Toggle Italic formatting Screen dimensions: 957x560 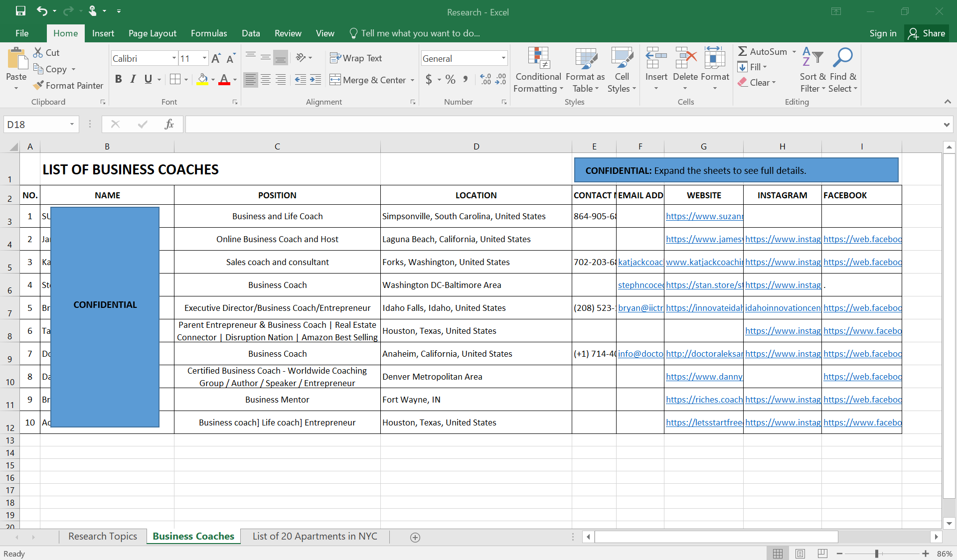(x=133, y=79)
